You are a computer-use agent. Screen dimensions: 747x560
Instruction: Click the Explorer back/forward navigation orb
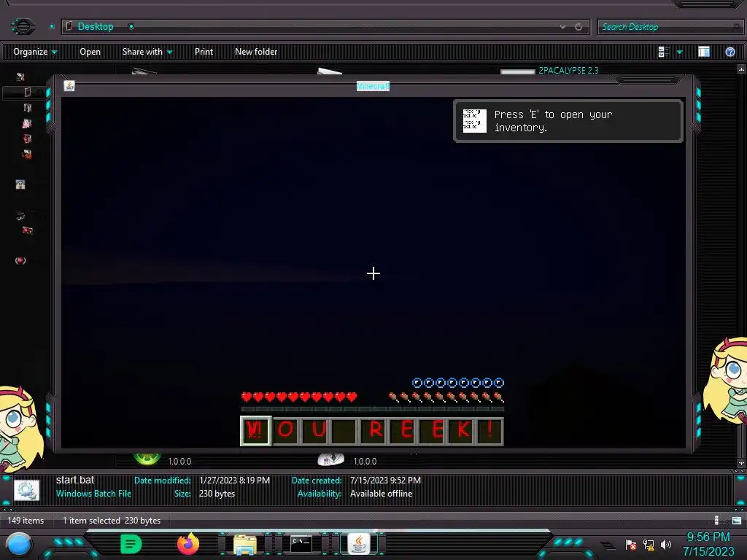pos(23,26)
